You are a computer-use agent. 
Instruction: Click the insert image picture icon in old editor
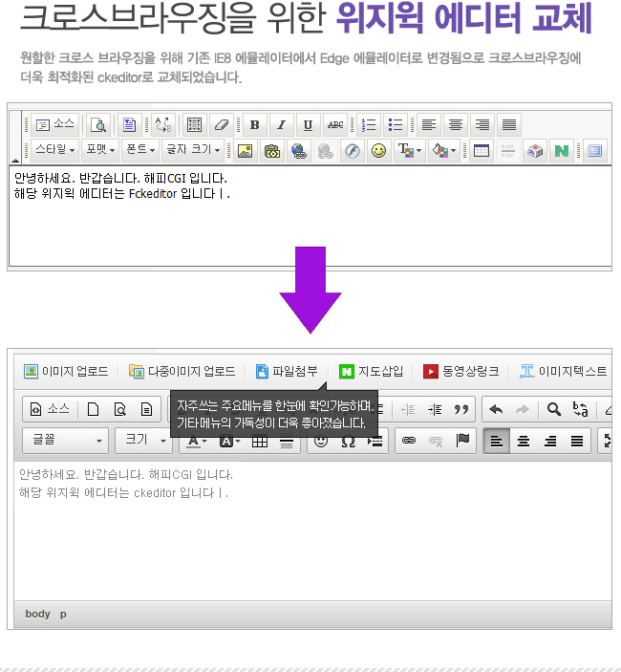tap(245, 151)
